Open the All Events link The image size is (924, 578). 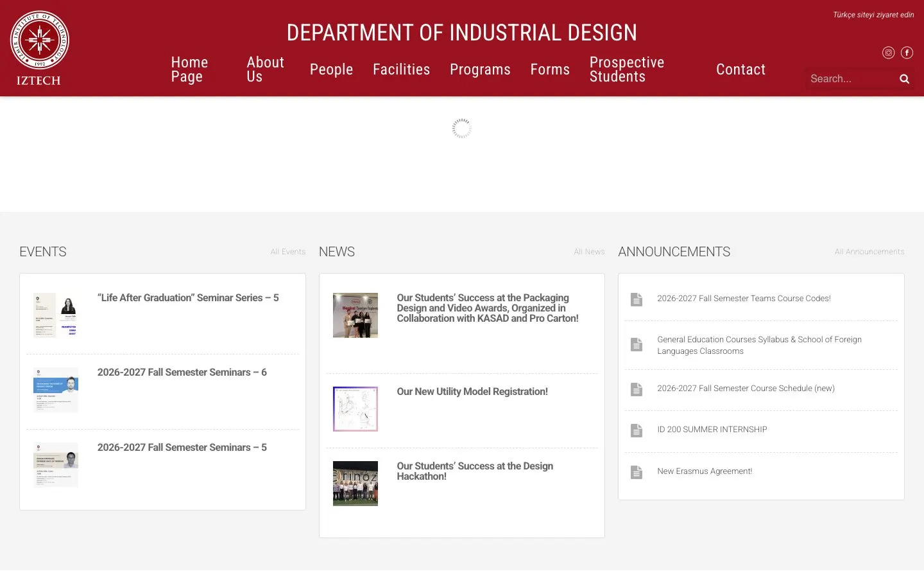(288, 252)
